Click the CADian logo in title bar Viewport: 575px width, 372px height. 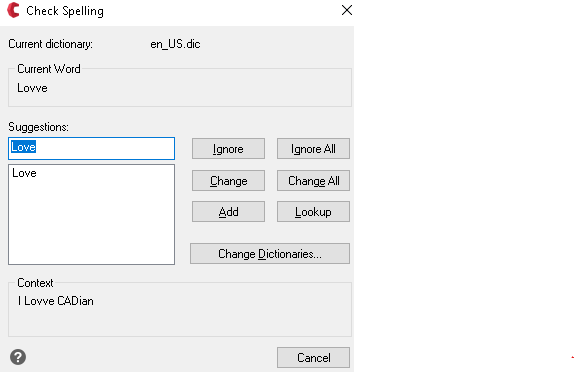(13, 10)
